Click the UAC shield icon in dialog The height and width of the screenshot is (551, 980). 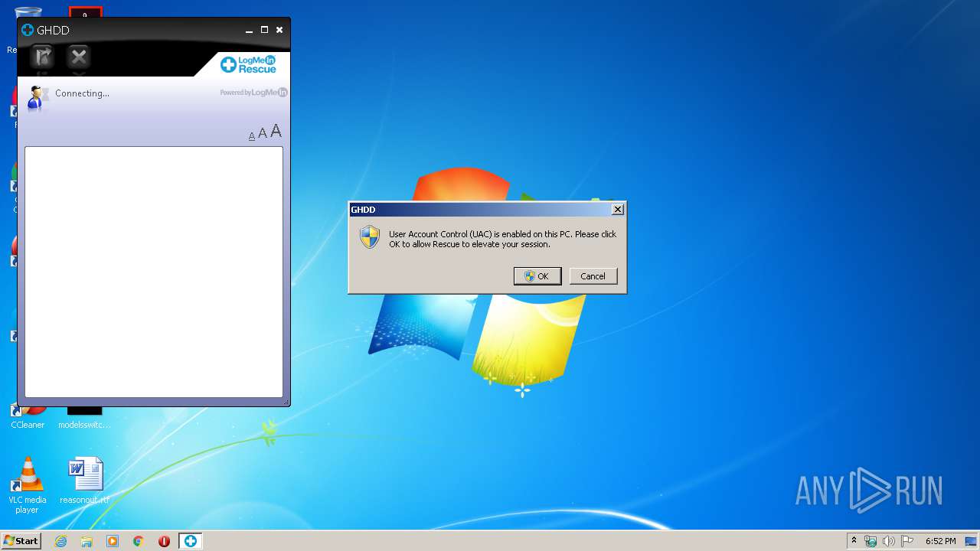point(370,237)
